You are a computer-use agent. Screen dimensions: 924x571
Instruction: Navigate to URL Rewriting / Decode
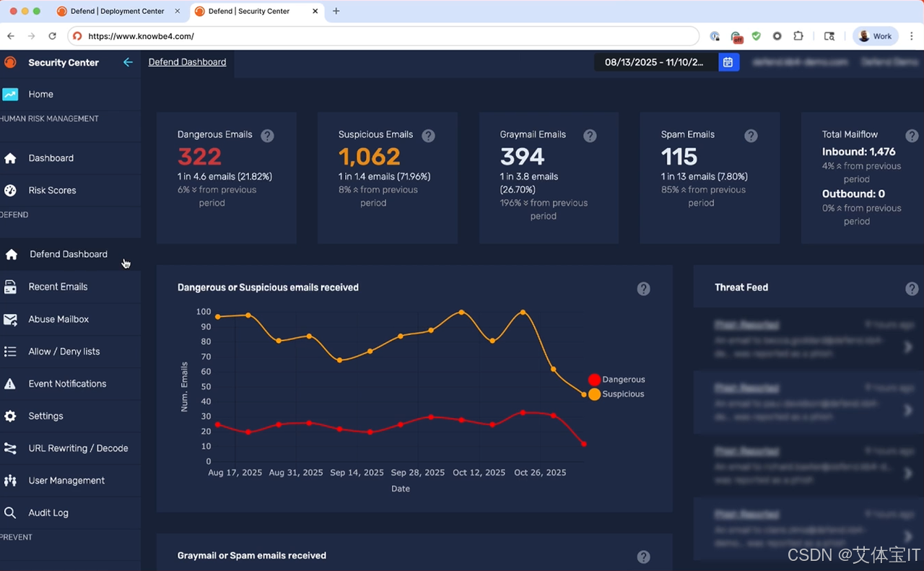(x=78, y=448)
